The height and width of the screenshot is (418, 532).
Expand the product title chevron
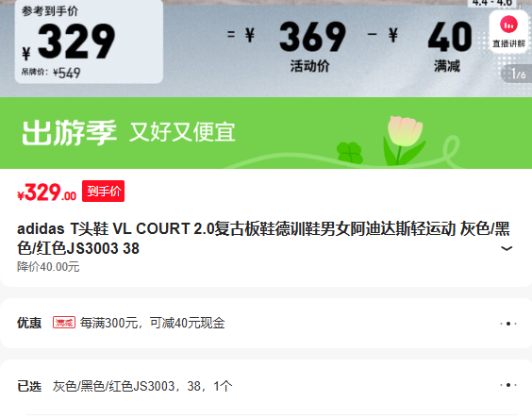point(507,248)
